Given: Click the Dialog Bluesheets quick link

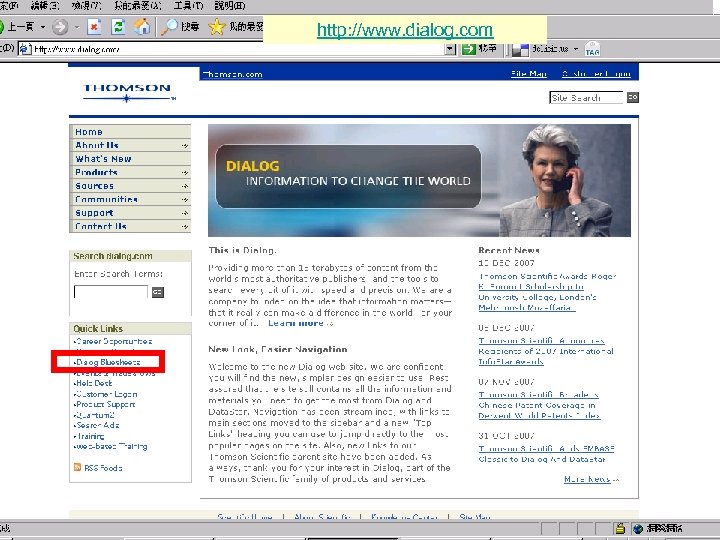Looking at the screenshot, I should 107,362.
